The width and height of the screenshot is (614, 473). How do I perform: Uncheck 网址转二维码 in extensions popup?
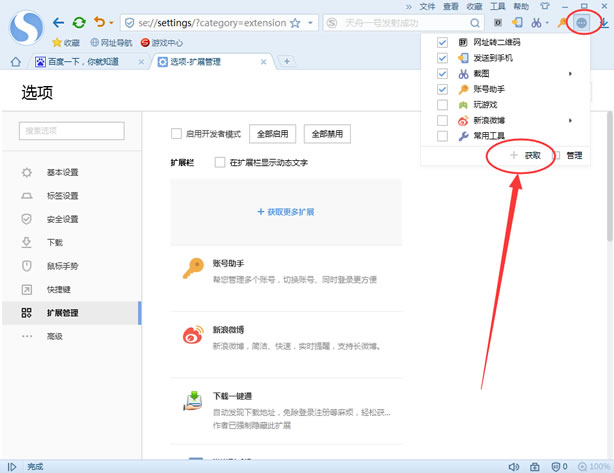coord(442,42)
